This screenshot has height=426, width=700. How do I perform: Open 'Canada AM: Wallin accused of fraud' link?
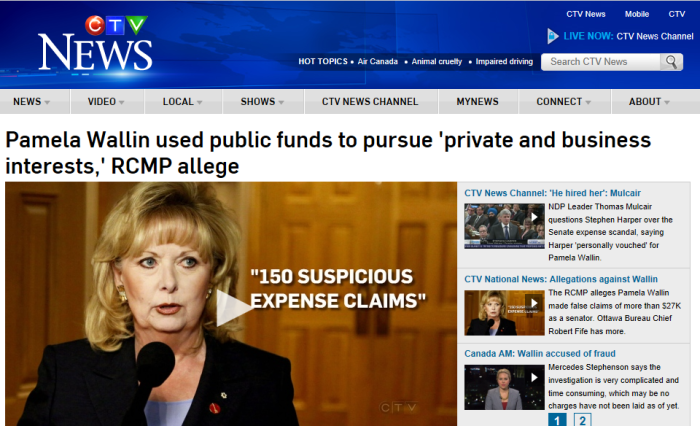540,354
